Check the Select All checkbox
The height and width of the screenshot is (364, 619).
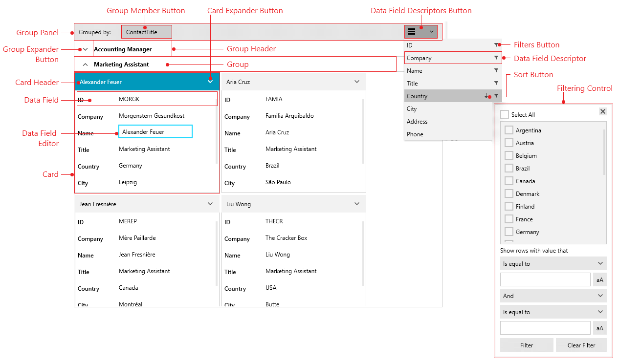point(504,113)
